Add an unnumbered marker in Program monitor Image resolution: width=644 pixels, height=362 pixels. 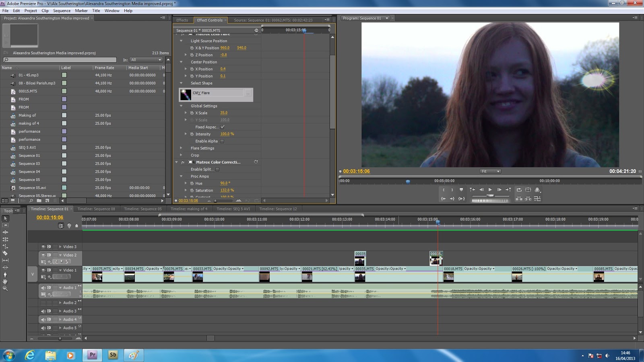461,190
